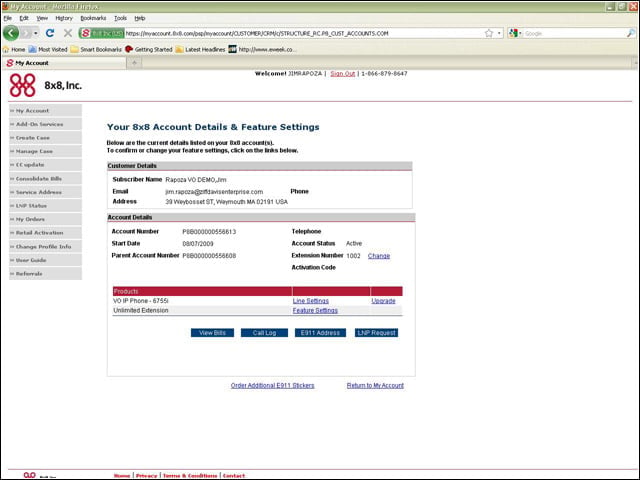Open Service Address sidebar item
640x480 pixels.
click(45, 192)
